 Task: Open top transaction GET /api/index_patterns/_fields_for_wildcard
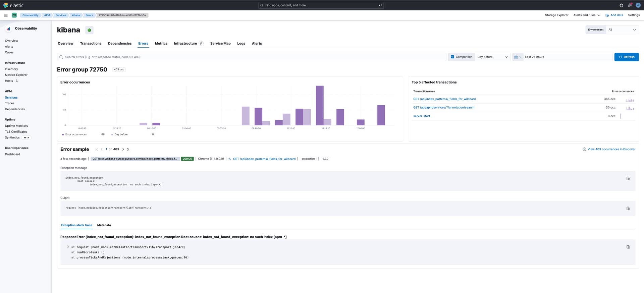[x=444, y=99]
